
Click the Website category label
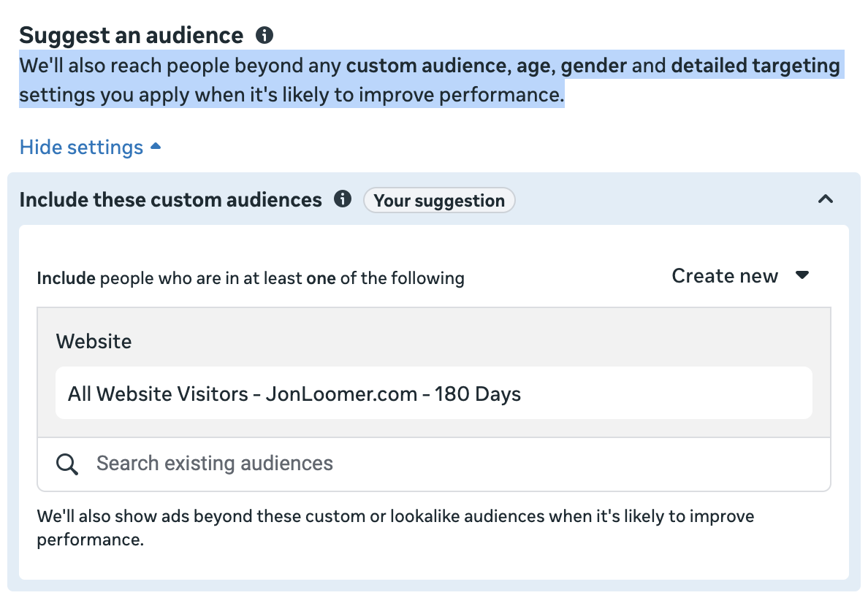pos(94,342)
